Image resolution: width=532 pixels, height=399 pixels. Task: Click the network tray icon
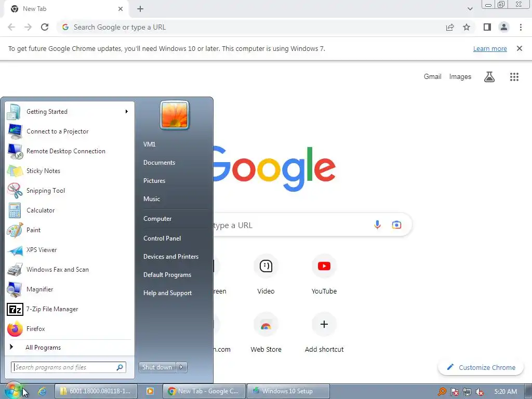(x=467, y=392)
